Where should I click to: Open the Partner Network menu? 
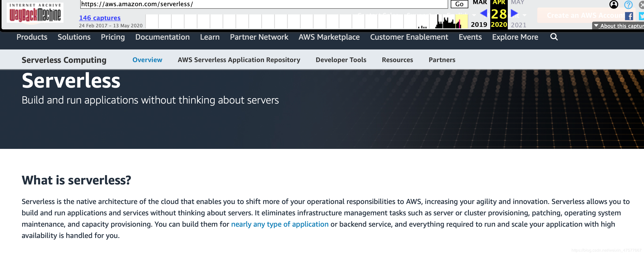(259, 37)
